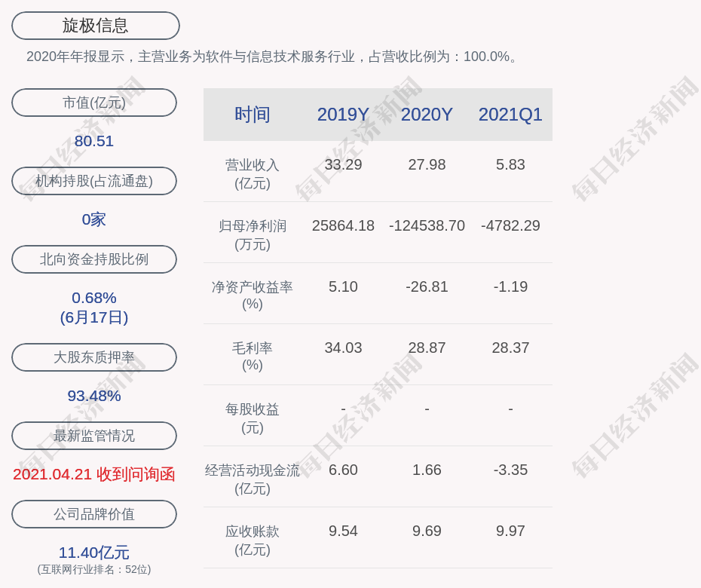This screenshot has width=701, height=588.
Task: Click the 2020Y net profit value -124538.70
Action: (427, 225)
